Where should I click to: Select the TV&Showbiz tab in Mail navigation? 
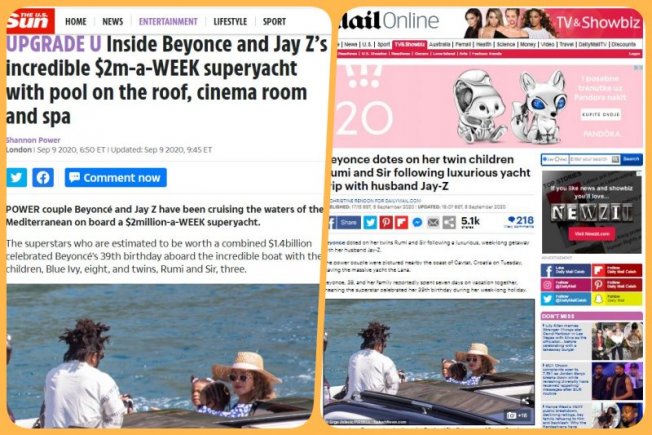click(410, 44)
